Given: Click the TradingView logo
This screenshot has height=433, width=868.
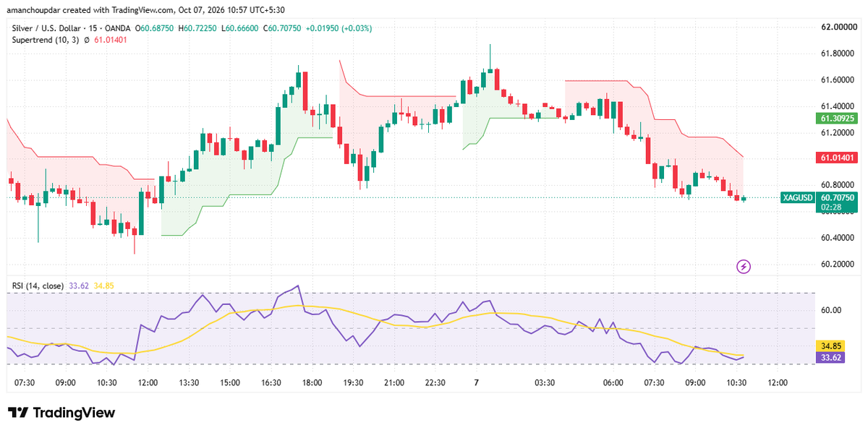Looking at the screenshot, I should (61, 413).
